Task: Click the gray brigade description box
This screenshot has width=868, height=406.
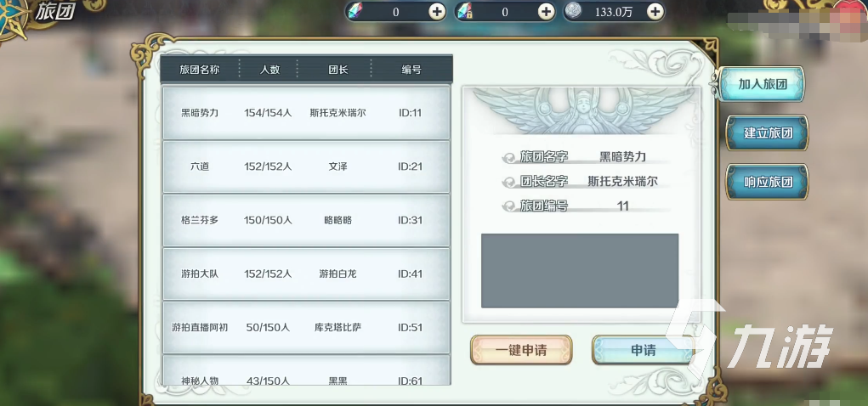Action: click(x=580, y=270)
